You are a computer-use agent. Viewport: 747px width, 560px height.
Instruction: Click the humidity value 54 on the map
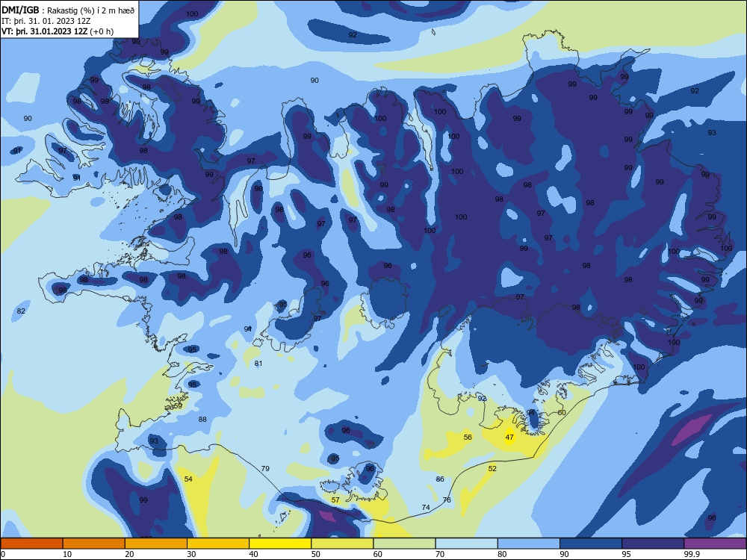(189, 479)
